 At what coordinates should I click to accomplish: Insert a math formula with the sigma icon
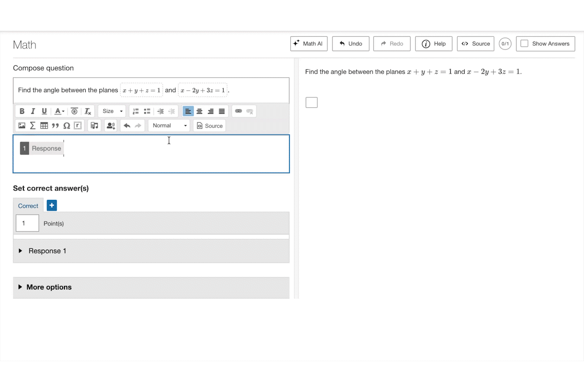coord(33,126)
